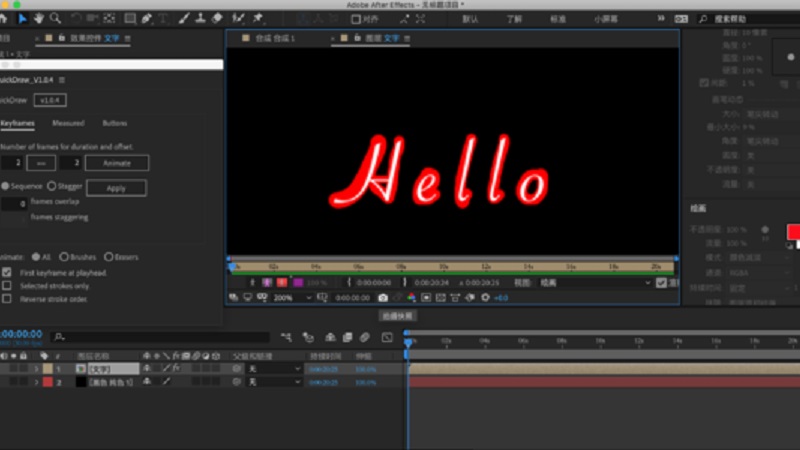Select the Hand tool in the toolbar
Viewport: 800px width, 450px height.
pos(38,18)
